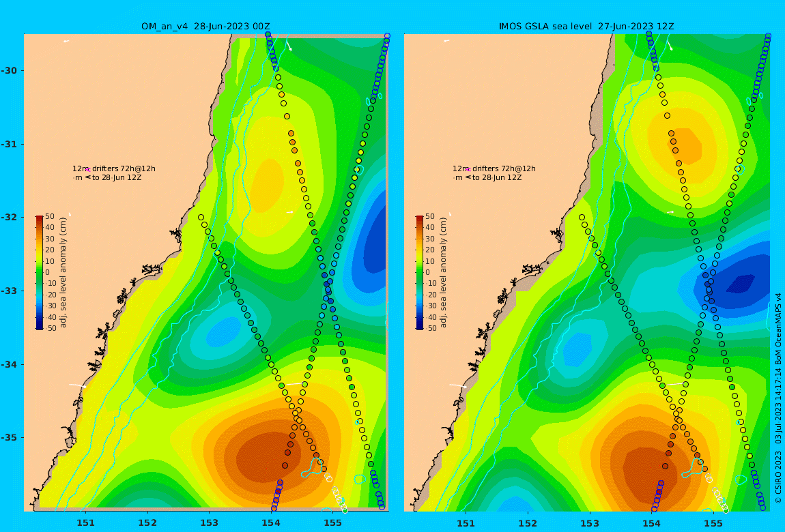
Task: Click longitude label "152" under the right map
Action: tap(528, 523)
